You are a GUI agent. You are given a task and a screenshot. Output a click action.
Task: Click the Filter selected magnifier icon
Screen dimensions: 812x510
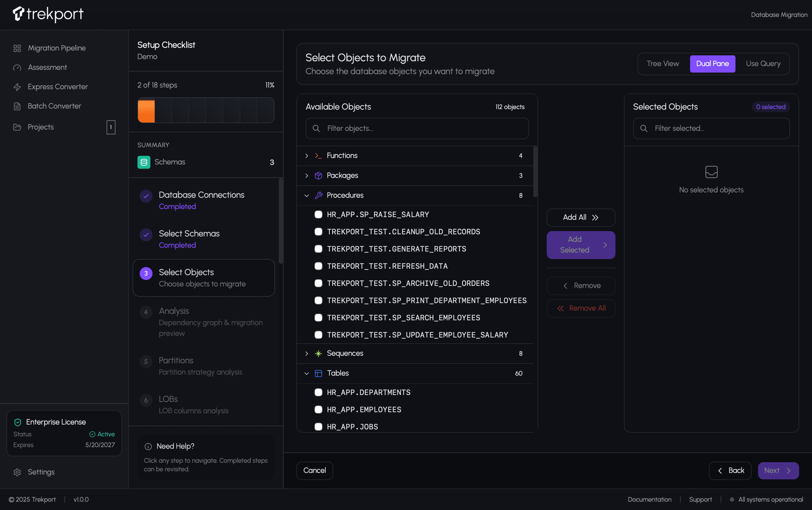point(643,128)
